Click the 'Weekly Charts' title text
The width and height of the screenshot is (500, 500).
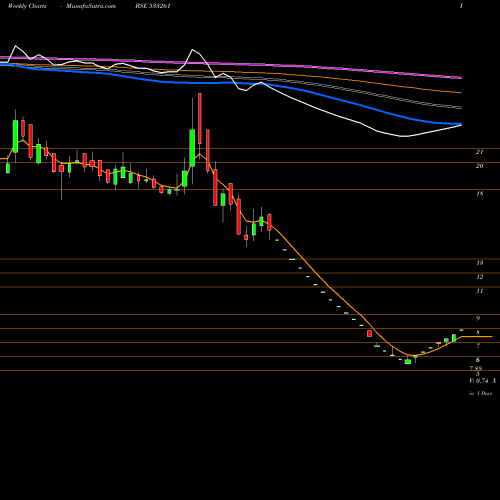27,6
